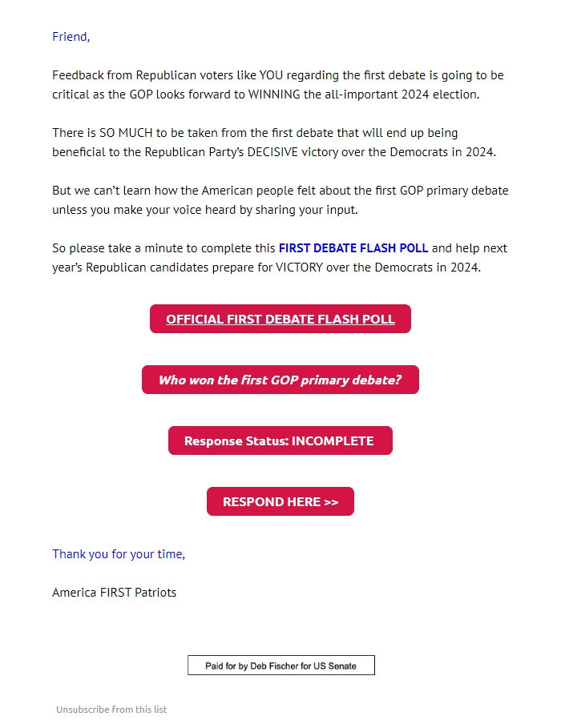Click the 'Response Status: INCOMPLETE' banner
Viewport: 561px width, 728px height.
coord(280,440)
